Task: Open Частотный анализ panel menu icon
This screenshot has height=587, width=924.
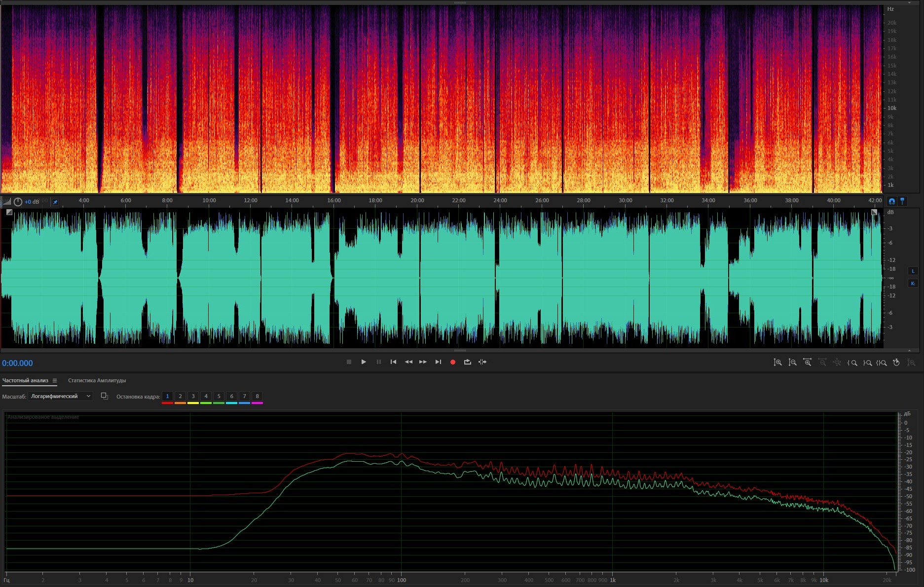Action: point(55,380)
